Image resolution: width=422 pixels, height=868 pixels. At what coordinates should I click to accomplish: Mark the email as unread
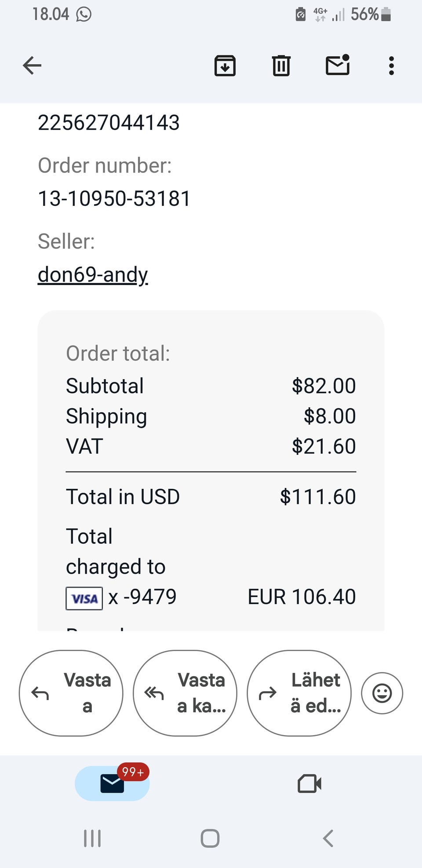tap(337, 66)
